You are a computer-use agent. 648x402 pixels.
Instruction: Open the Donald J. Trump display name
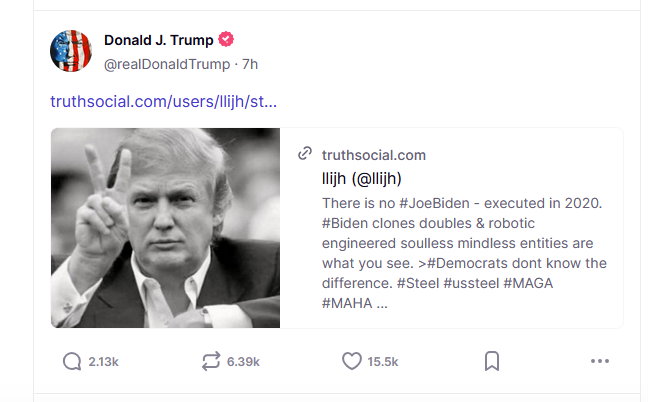click(159, 40)
